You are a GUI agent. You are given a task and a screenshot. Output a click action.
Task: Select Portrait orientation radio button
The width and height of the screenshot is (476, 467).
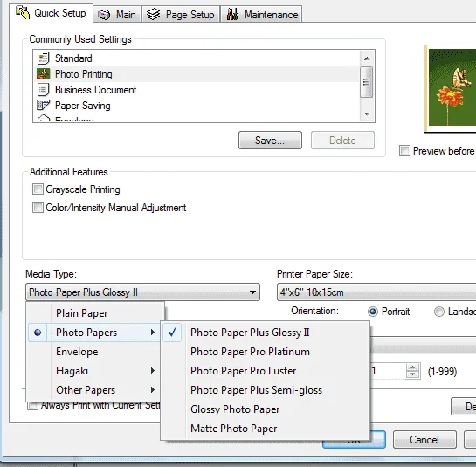click(372, 312)
